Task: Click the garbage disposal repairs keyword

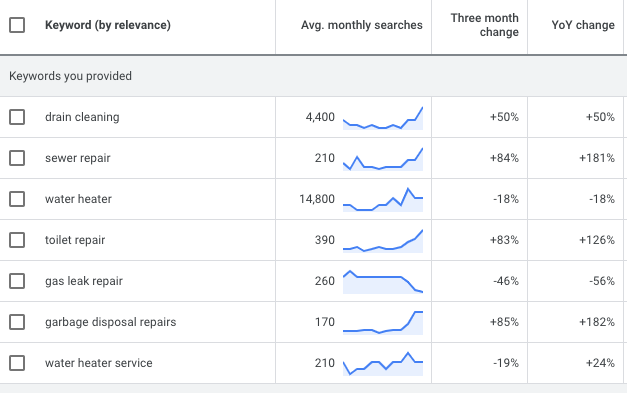Action: point(110,322)
